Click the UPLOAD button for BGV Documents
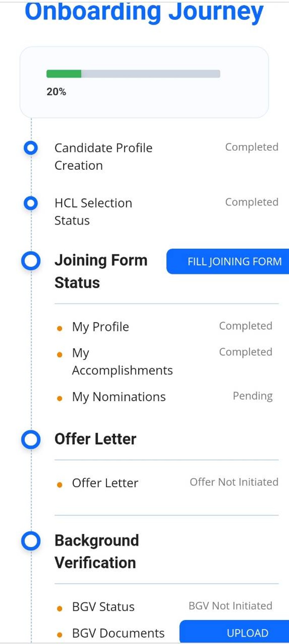 click(235, 632)
